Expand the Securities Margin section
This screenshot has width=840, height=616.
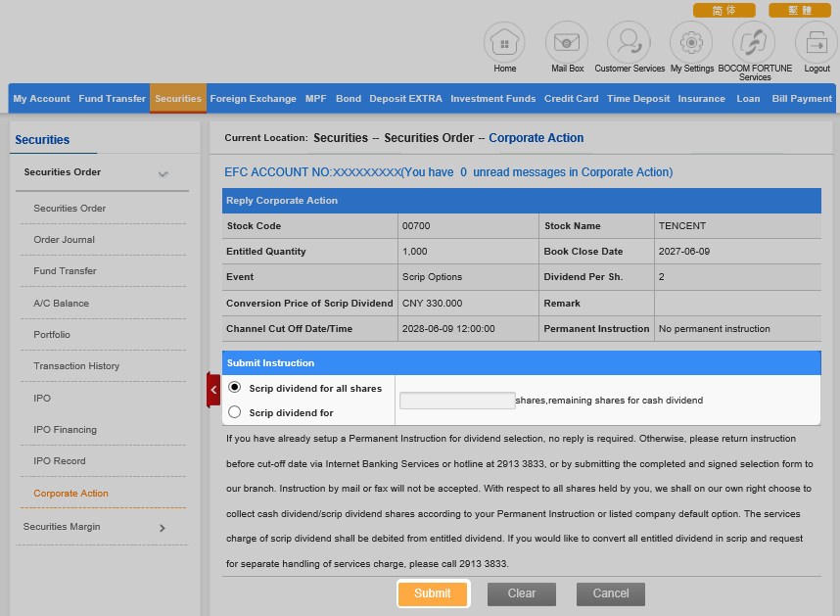162,528
